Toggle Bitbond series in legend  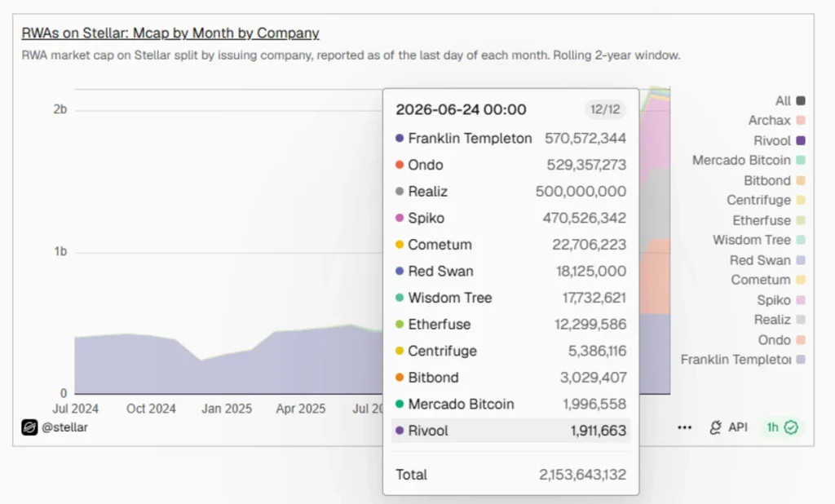pos(775,180)
